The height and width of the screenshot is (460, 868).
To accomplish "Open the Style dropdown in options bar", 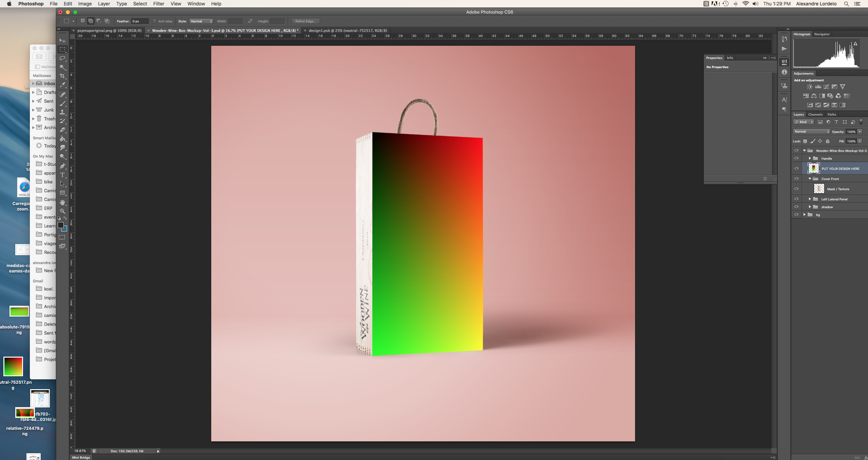I will click(x=201, y=21).
